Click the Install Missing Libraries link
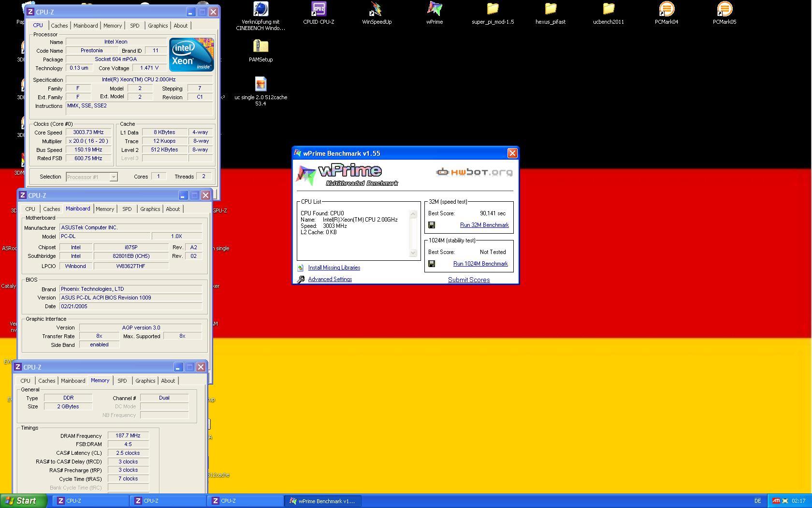812x508 pixels. coord(334,268)
